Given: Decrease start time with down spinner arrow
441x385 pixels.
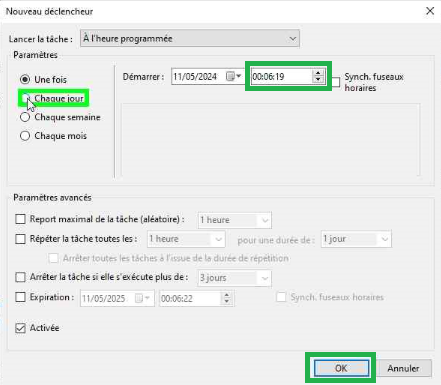Looking at the screenshot, I should point(318,80).
